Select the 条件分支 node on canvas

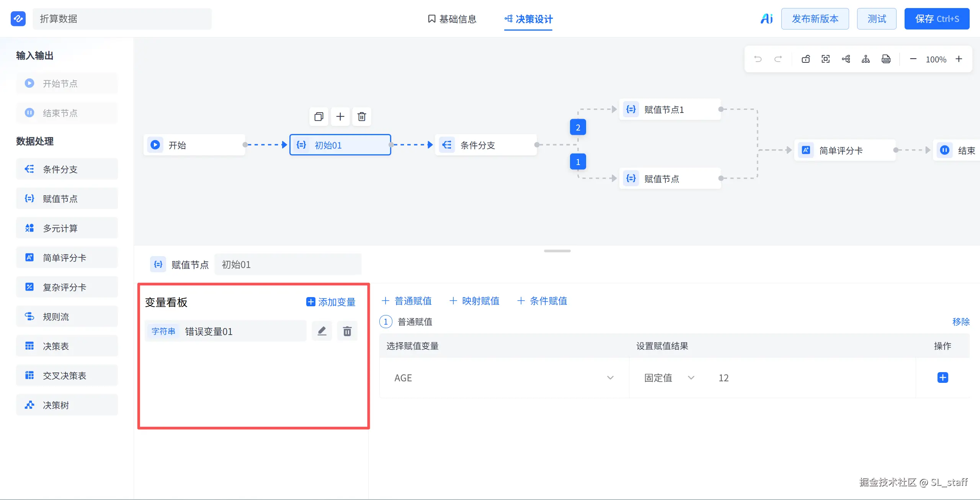[486, 145]
